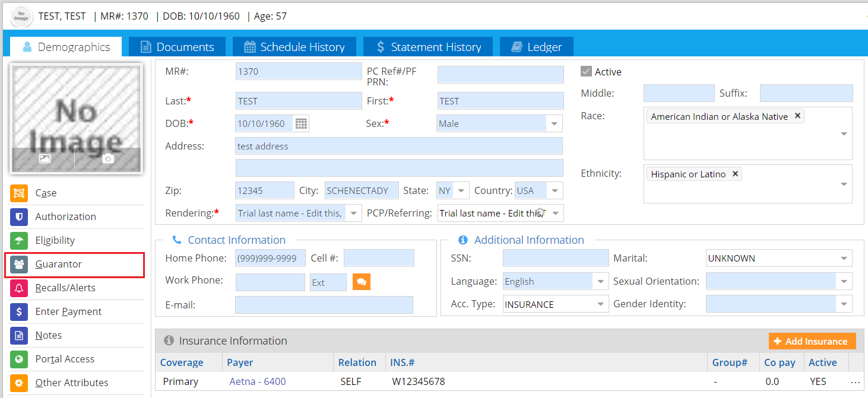
Task: Remove American Indian or Alaska Native race tag
Action: (x=797, y=116)
